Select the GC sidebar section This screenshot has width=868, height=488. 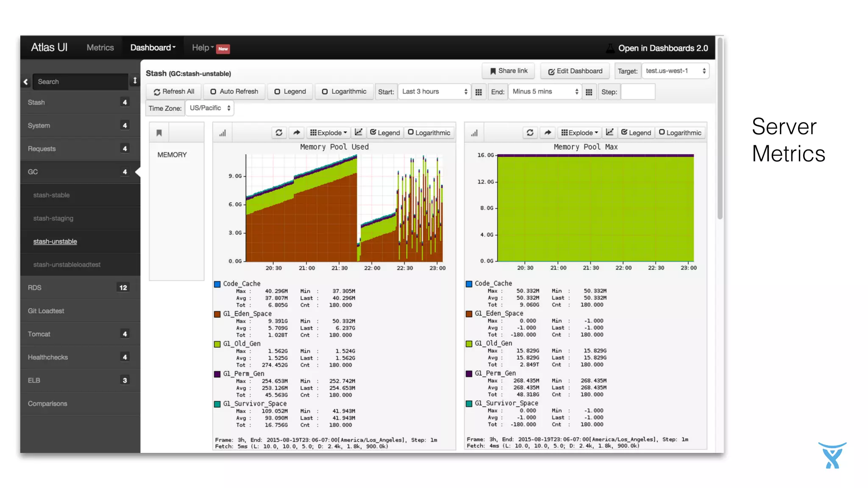pyautogui.click(x=80, y=172)
